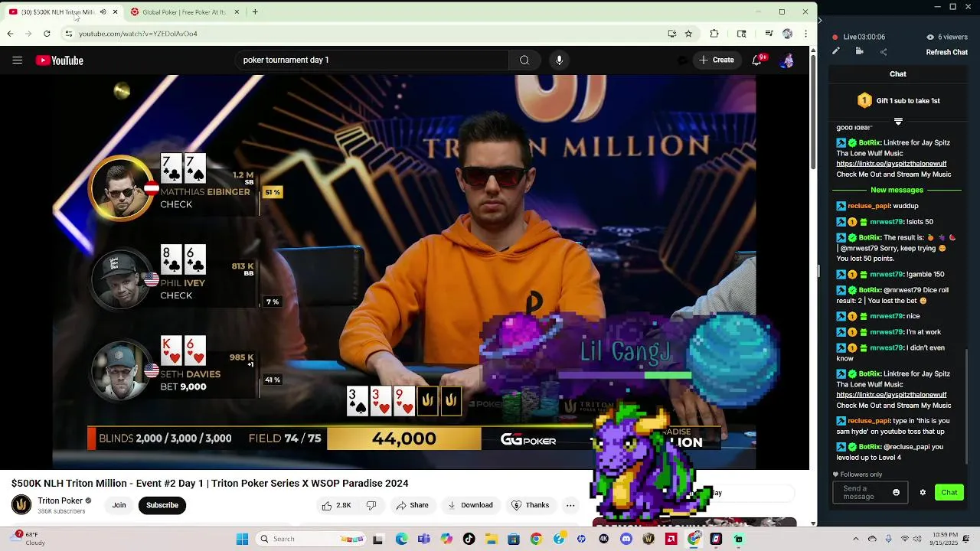Open the more actions ellipsis under video

[x=570, y=505]
